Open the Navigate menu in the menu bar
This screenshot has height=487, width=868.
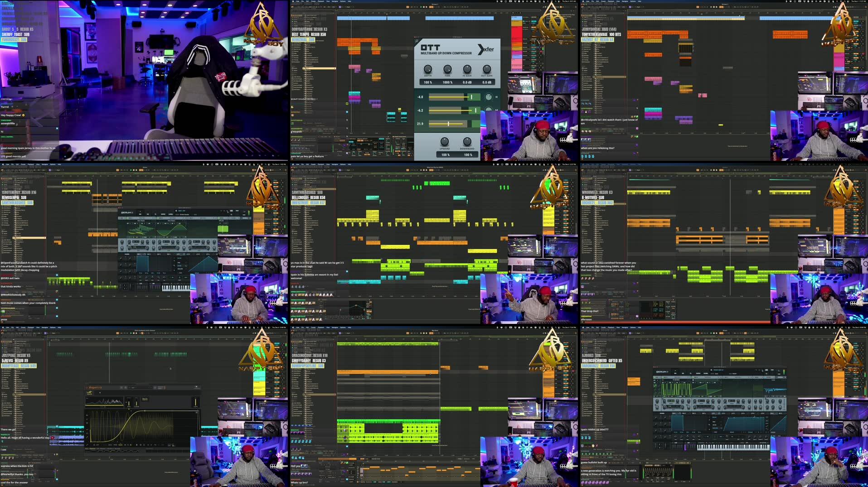click(335, 1)
